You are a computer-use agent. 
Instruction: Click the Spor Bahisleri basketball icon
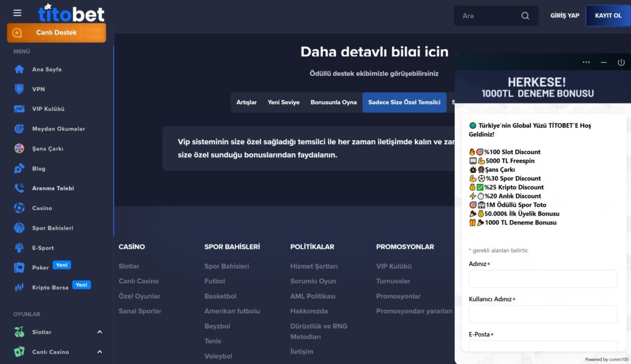[x=19, y=228]
